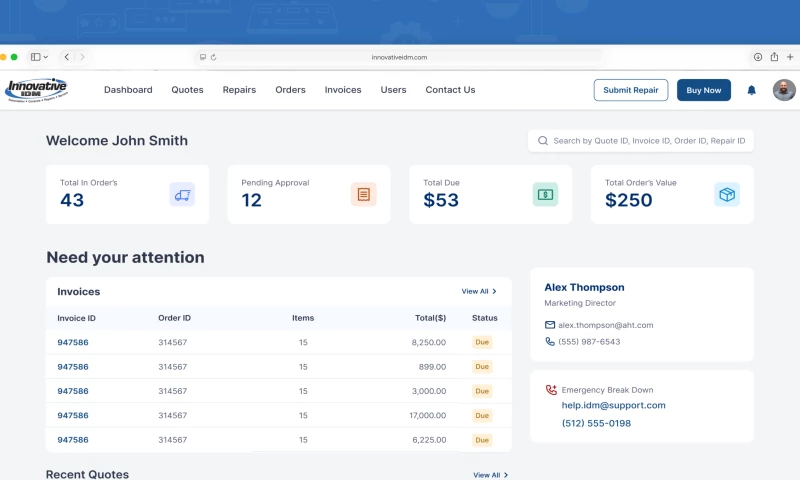The image size is (800, 480).
Task: Click the dollar bill icon in Total Due card
Action: point(545,194)
